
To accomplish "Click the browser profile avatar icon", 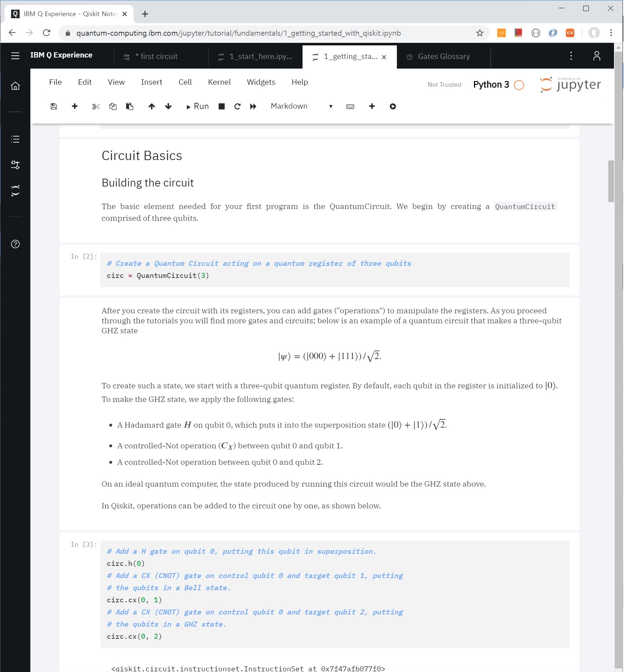I will tap(594, 33).
